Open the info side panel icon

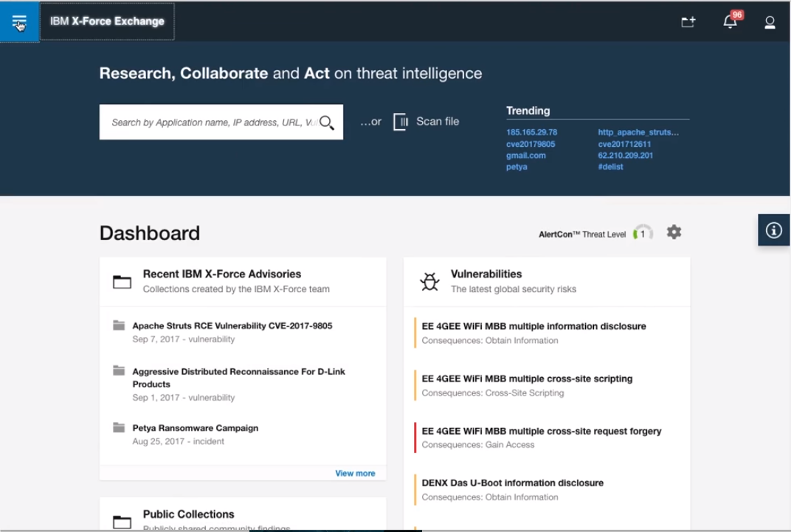coord(773,230)
